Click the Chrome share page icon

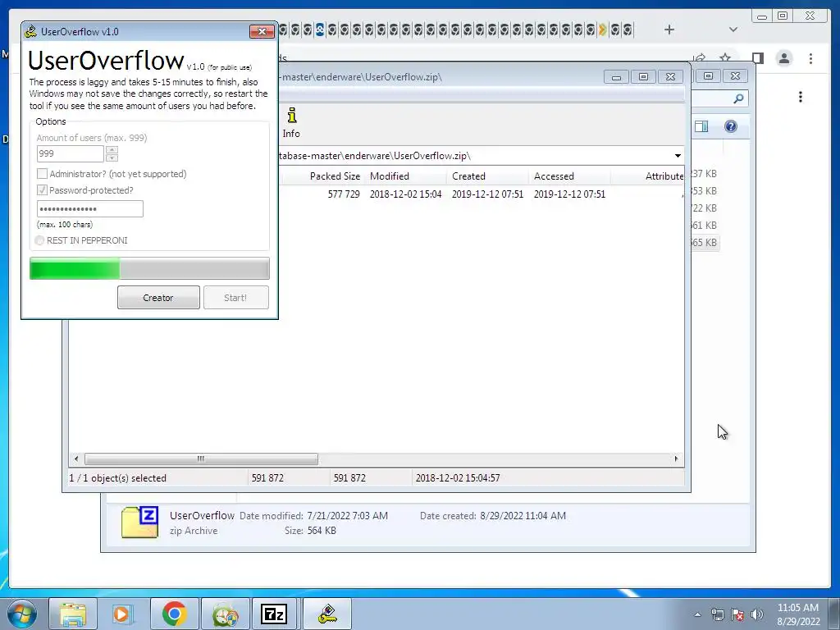(x=699, y=58)
